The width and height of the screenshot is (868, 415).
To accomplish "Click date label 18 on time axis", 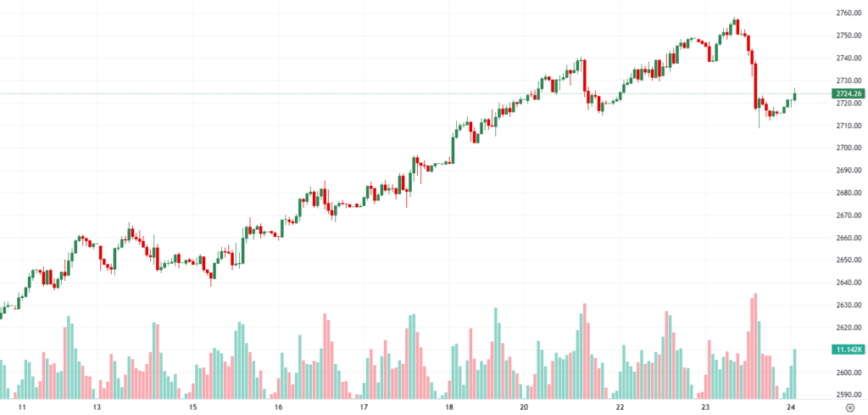I will tap(450, 407).
